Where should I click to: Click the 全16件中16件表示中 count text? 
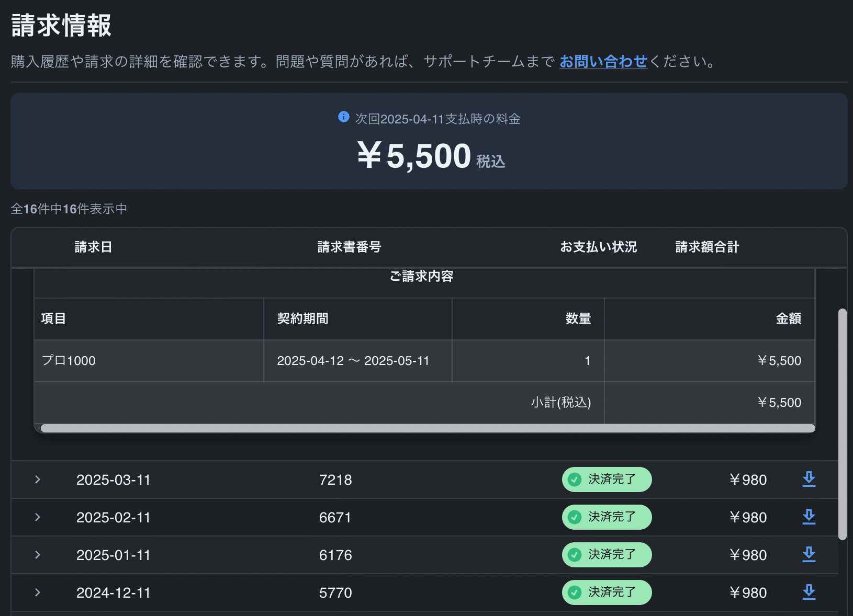click(69, 209)
